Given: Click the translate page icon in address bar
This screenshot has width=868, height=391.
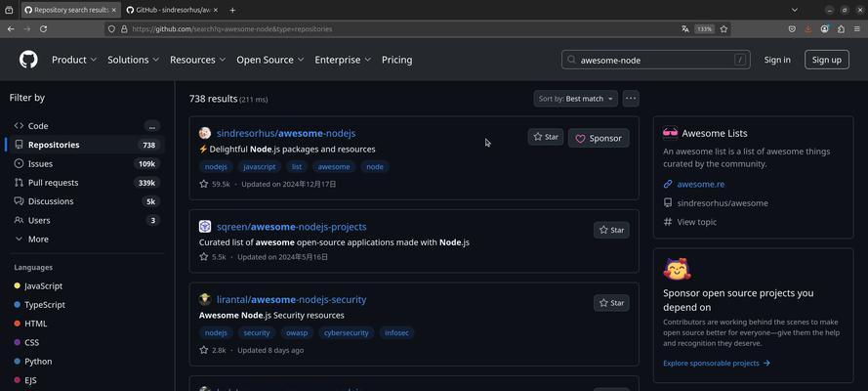Looking at the screenshot, I should (x=685, y=28).
